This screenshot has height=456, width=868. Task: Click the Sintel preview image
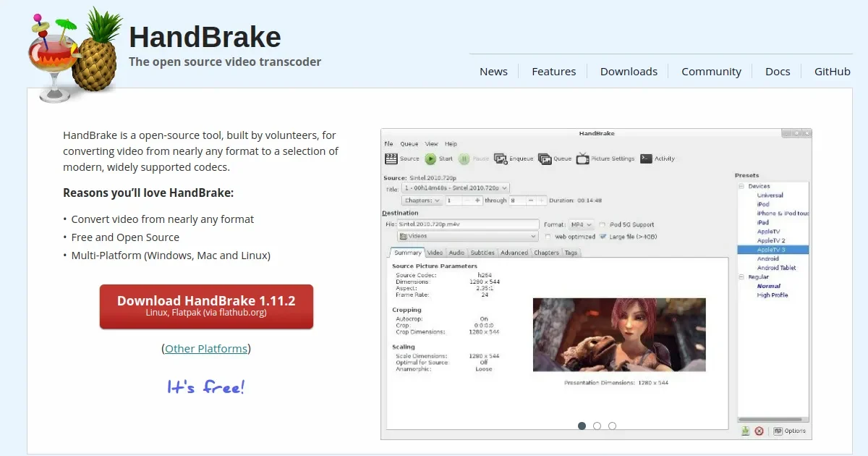pos(619,334)
